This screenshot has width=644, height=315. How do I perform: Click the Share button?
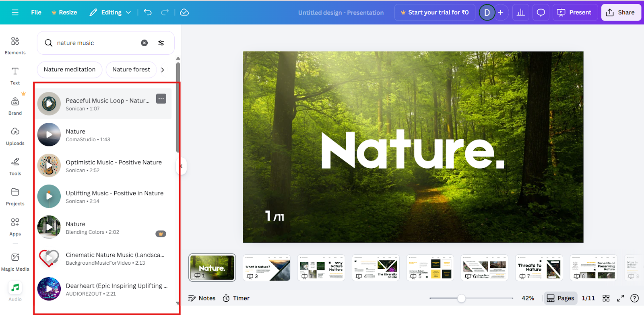621,12
